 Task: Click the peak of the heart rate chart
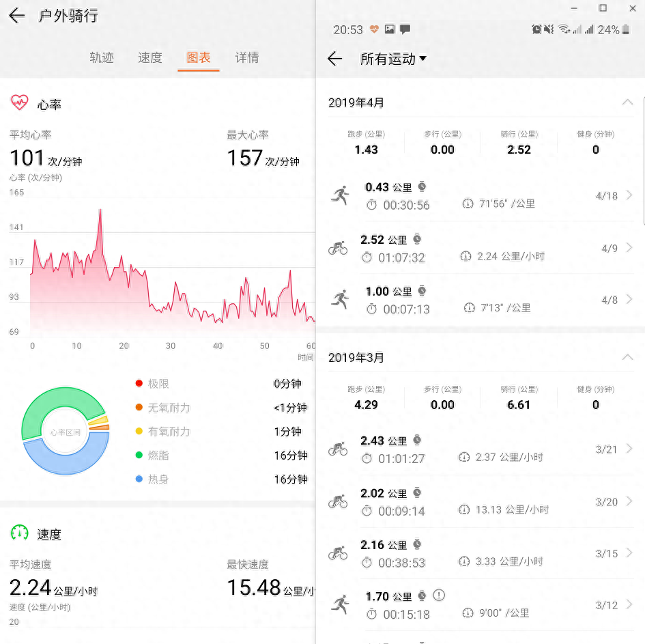click(100, 210)
